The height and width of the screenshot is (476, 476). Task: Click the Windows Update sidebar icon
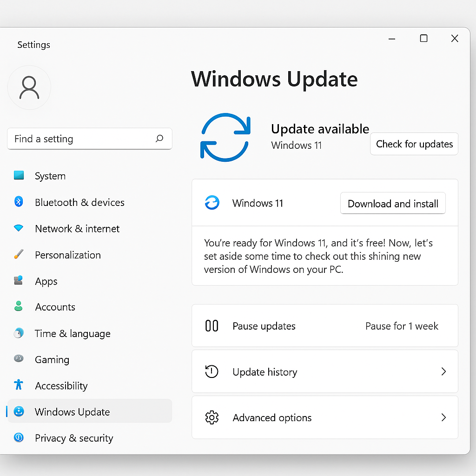(x=19, y=411)
